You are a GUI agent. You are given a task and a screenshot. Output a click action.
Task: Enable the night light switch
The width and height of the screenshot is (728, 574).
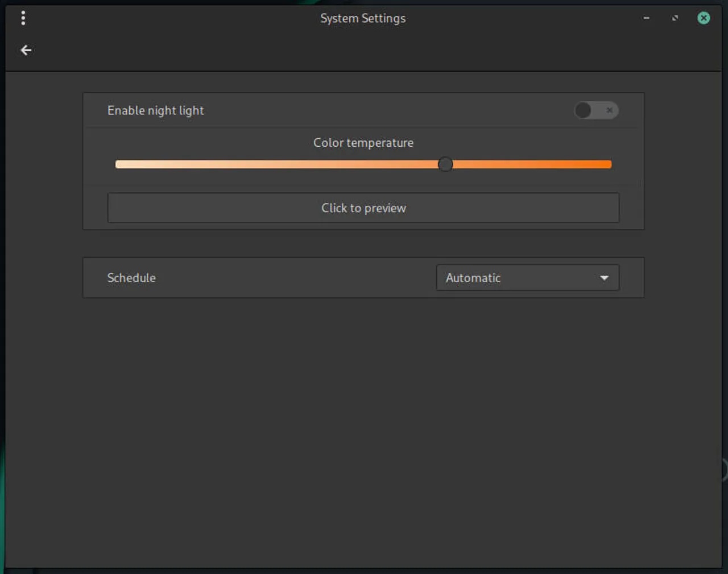click(596, 110)
